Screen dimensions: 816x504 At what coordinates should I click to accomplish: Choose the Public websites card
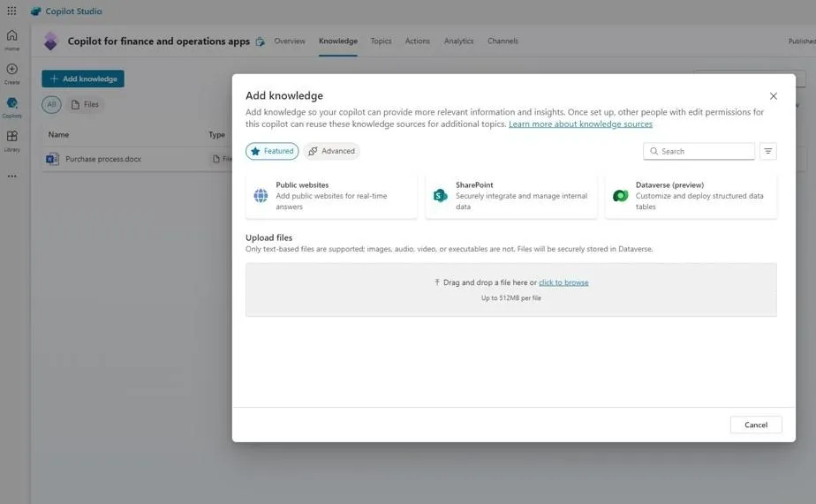pyautogui.click(x=331, y=196)
